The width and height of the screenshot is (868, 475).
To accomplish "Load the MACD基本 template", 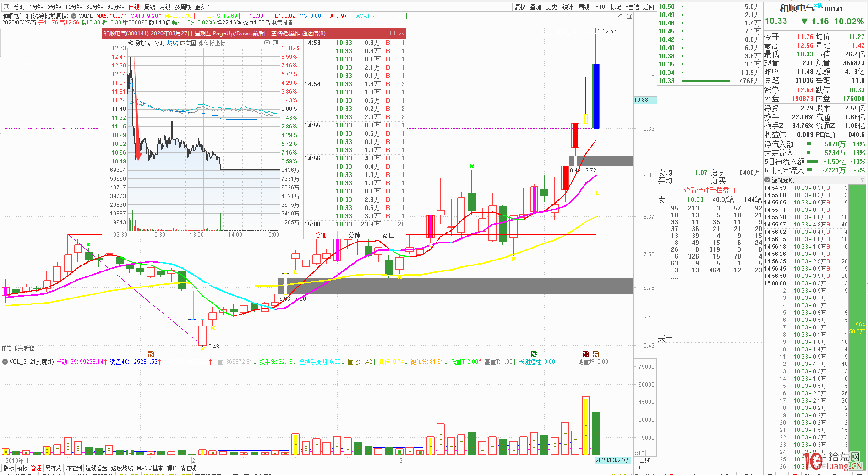I will click(x=150, y=468).
